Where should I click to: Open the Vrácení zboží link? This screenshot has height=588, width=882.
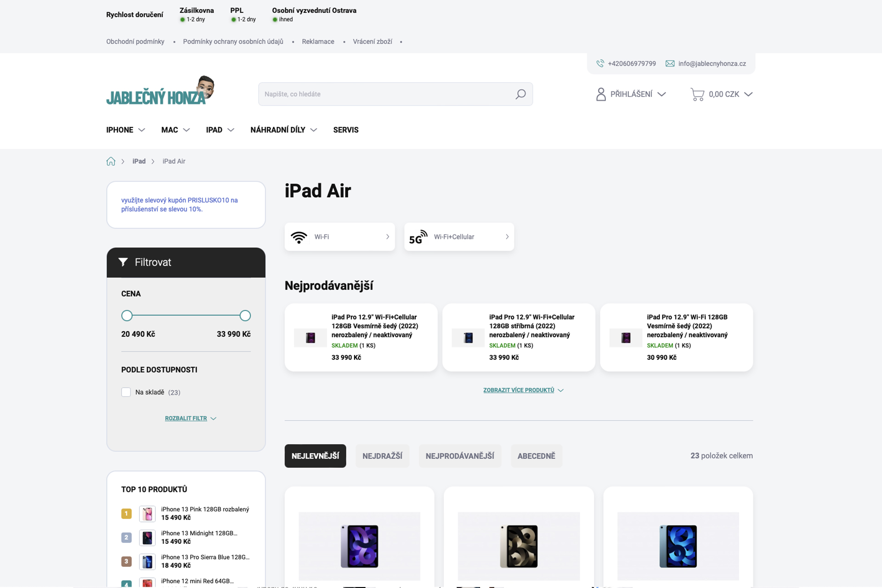[373, 41]
